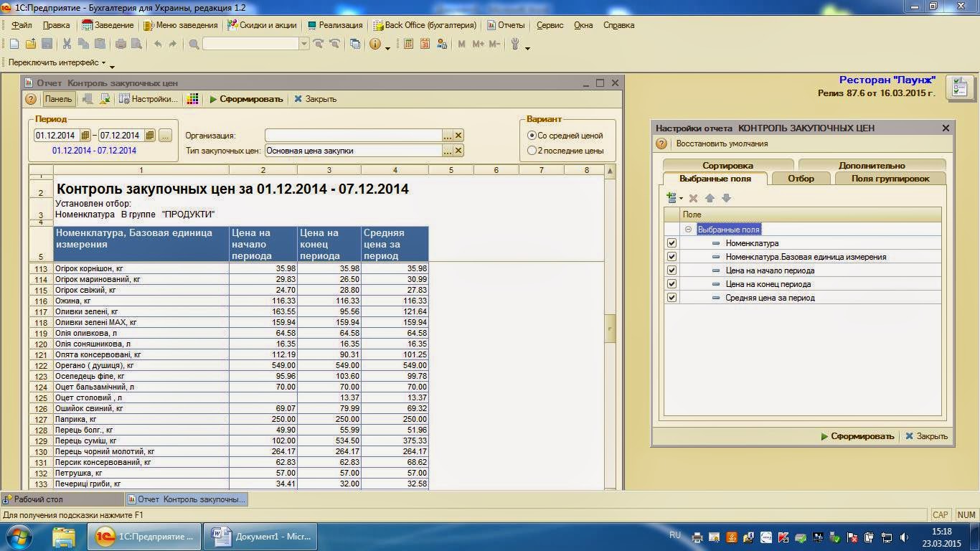Open the Calendar toolbar icon

[x=425, y=44]
